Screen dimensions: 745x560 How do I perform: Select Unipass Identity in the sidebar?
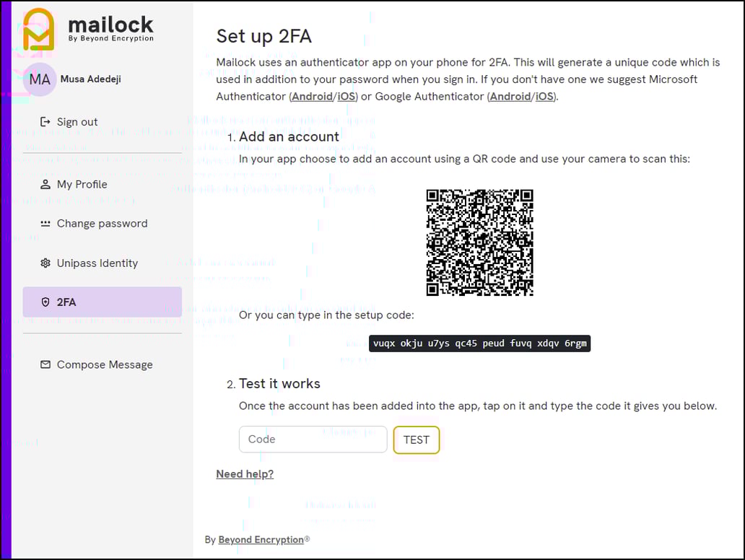[x=97, y=263]
